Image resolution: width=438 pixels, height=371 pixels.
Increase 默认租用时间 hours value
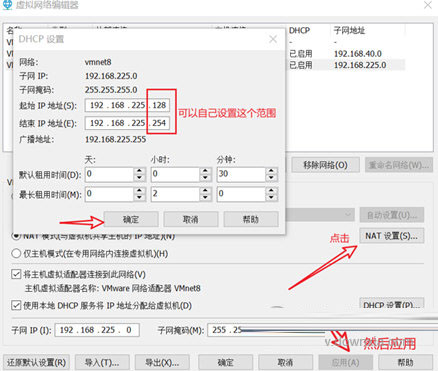click(205, 171)
